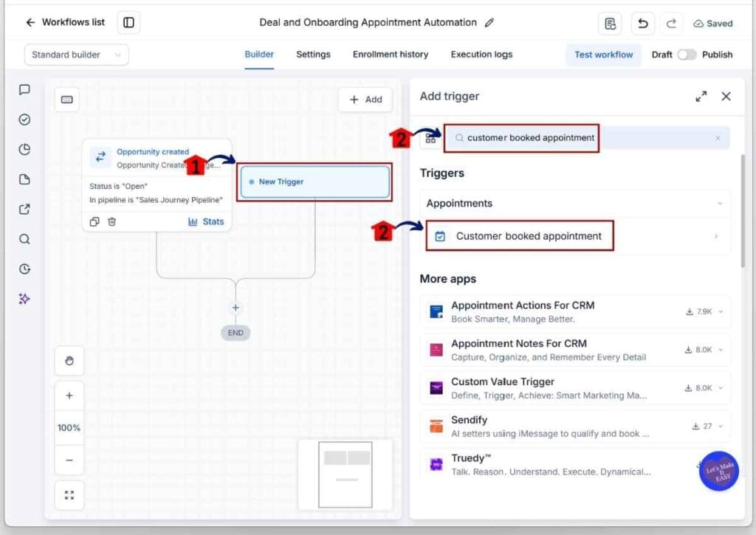Redo the last change
This screenshot has height=535, width=756.
point(671,23)
